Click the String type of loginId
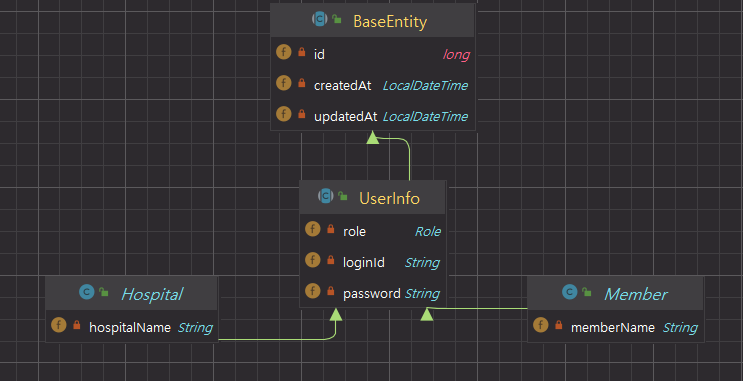743x381 pixels. pyautogui.click(x=422, y=263)
